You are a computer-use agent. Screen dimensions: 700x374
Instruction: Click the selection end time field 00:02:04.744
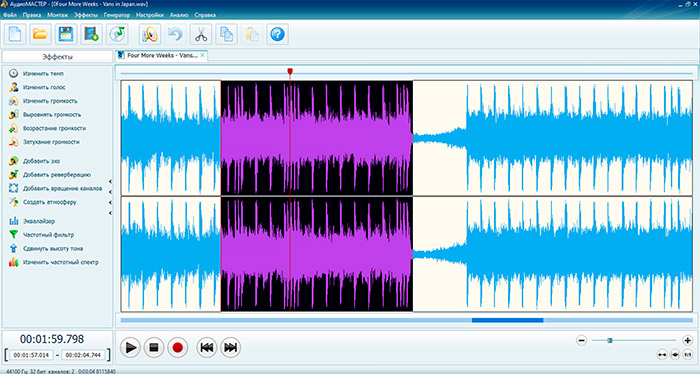[83, 355]
